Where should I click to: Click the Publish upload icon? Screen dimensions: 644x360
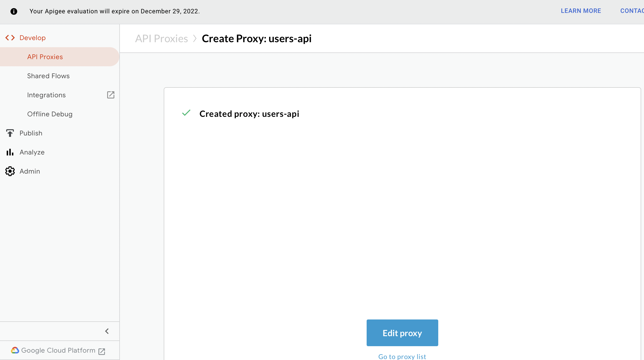coord(10,133)
